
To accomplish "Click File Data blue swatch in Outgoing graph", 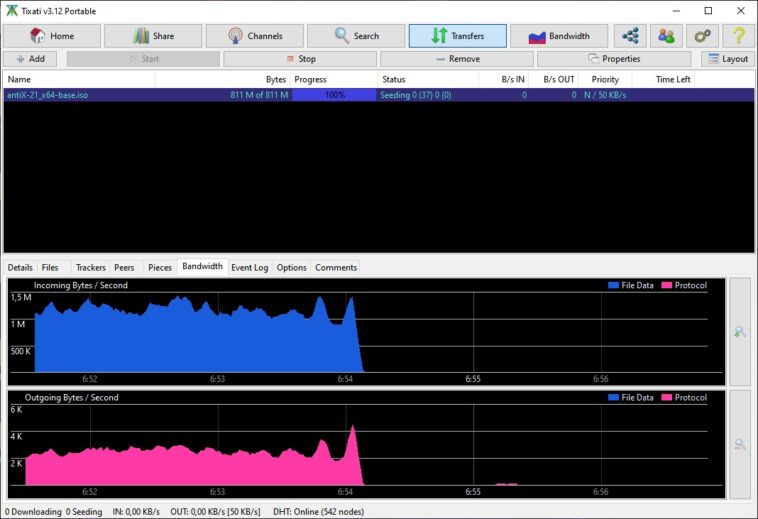I will (x=613, y=398).
